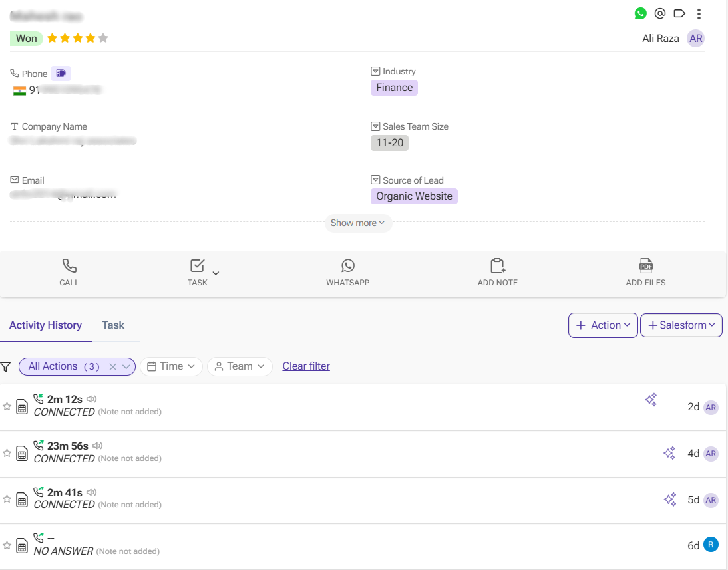The width and height of the screenshot is (728, 570).
Task: Select the Activity History tab
Action: click(45, 325)
